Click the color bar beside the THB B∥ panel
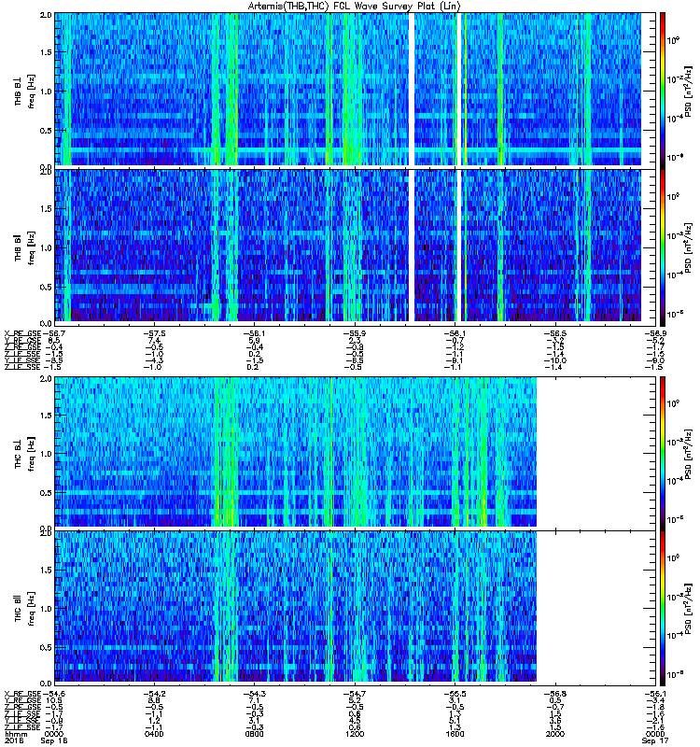The height and width of the screenshot is (747, 700). click(x=663, y=247)
